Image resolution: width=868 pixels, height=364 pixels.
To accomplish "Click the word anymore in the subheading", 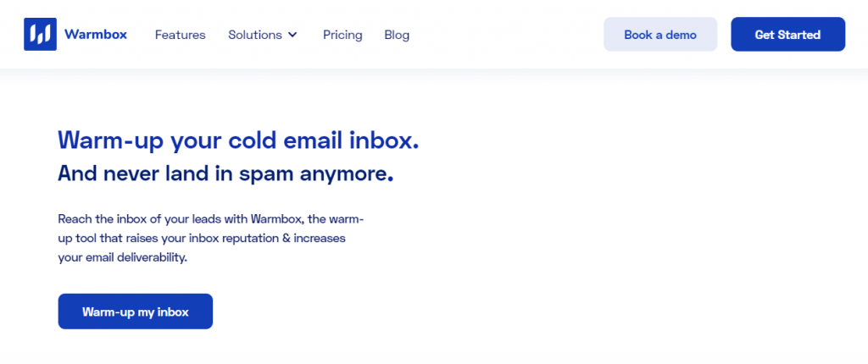I will pyautogui.click(x=347, y=175).
